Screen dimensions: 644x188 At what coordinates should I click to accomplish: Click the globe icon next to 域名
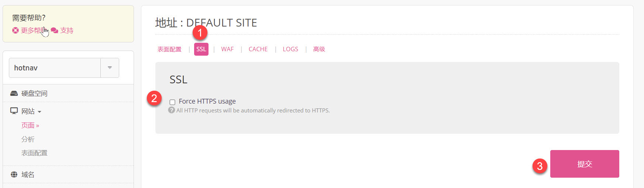[x=14, y=175]
